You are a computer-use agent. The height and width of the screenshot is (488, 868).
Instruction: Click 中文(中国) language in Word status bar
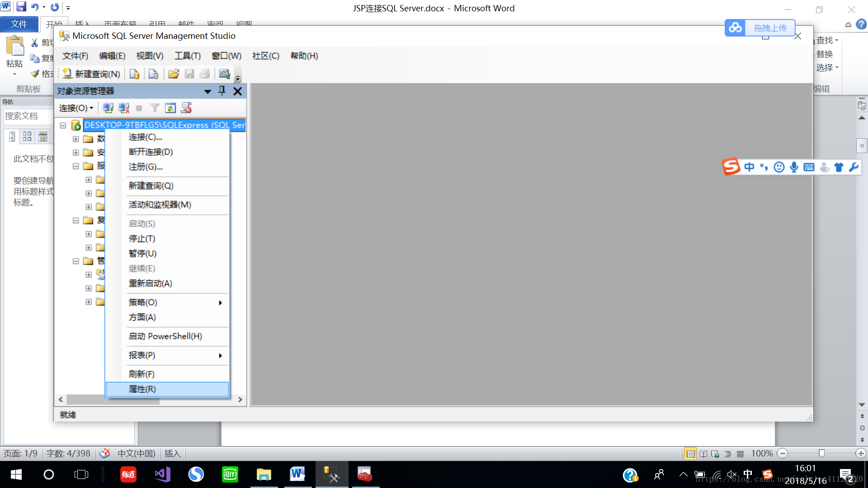coord(137,453)
